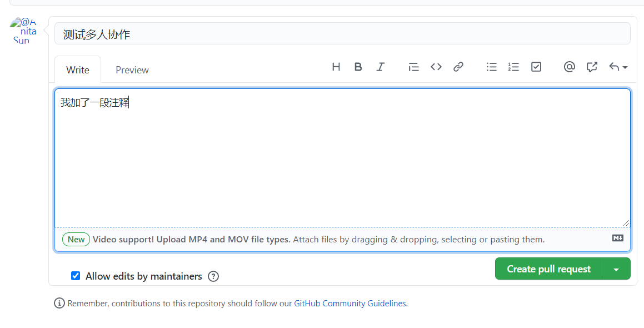This screenshot has width=644, height=328.
Task: Add a bulleted list
Action: click(x=492, y=67)
